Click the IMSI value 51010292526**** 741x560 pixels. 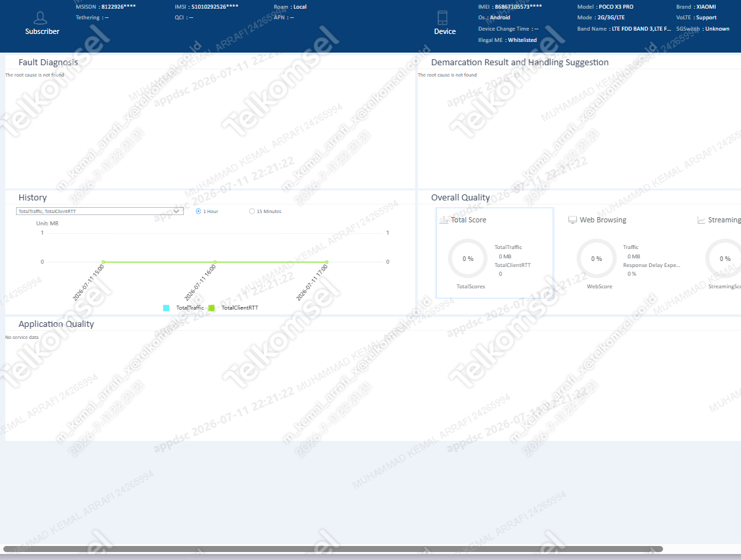pos(215,7)
